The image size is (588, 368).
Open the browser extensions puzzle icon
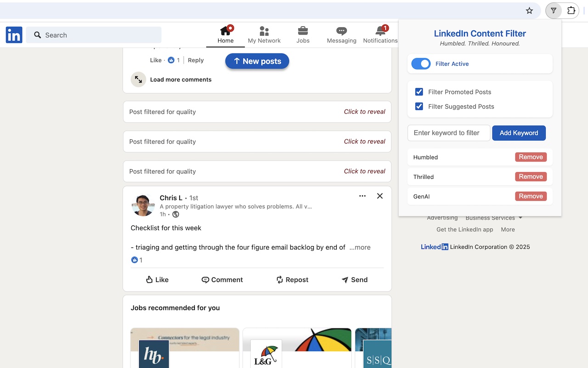[x=571, y=11]
